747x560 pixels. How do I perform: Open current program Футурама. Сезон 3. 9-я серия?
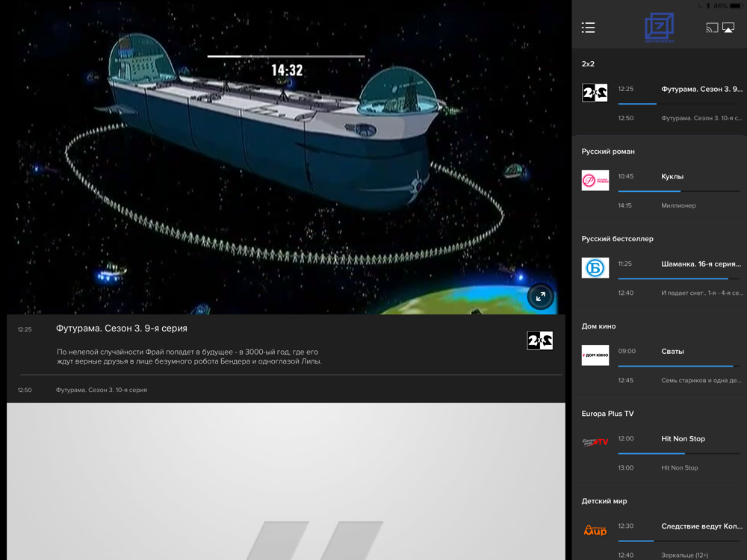(122, 328)
